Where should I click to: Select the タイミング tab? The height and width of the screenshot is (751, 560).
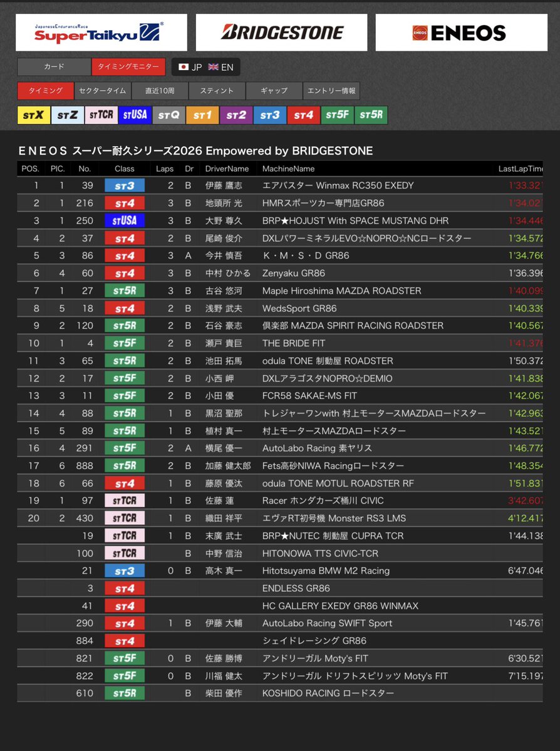(x=46, y=91)
